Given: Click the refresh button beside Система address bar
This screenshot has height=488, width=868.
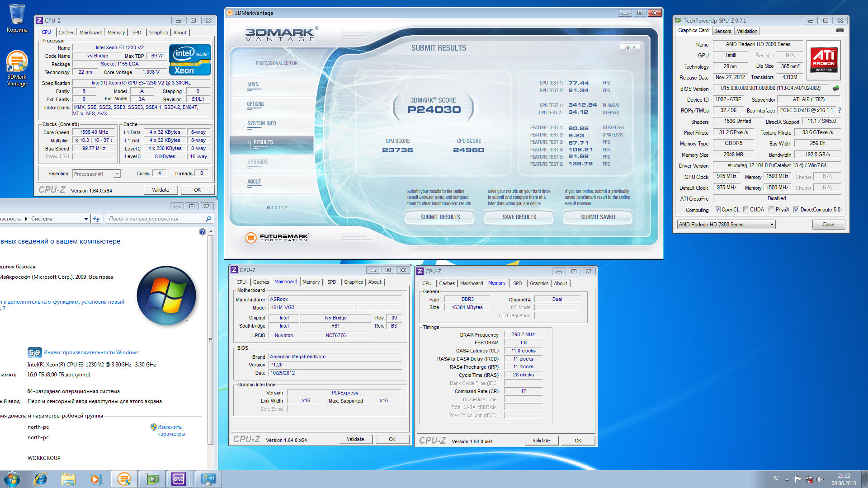Looking at the screenshot, I should tap(96, 219).
